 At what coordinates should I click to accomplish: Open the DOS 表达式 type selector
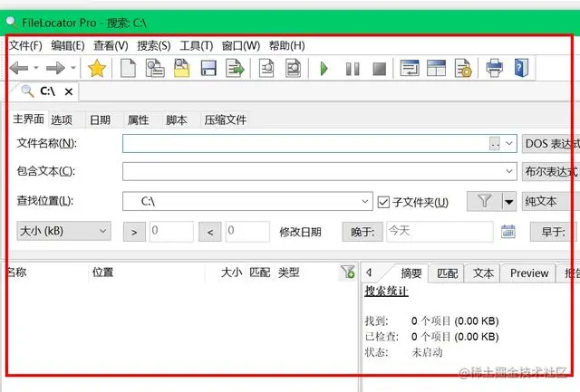551,144
